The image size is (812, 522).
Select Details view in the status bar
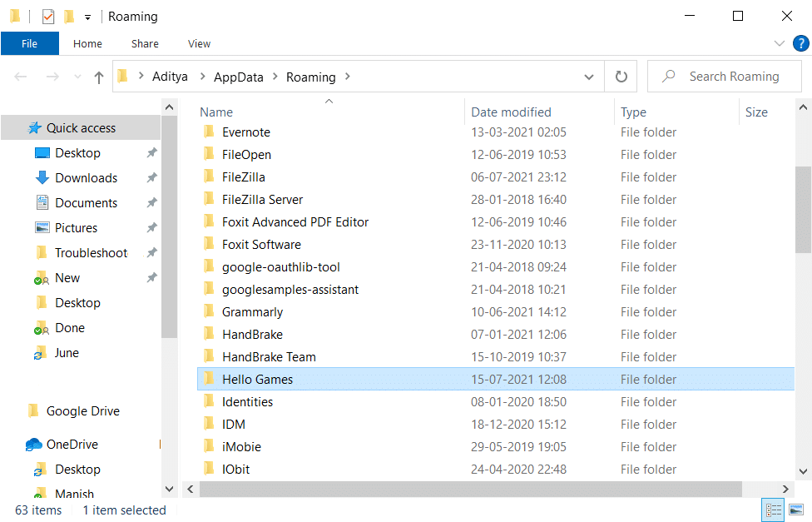coord(773,510)
